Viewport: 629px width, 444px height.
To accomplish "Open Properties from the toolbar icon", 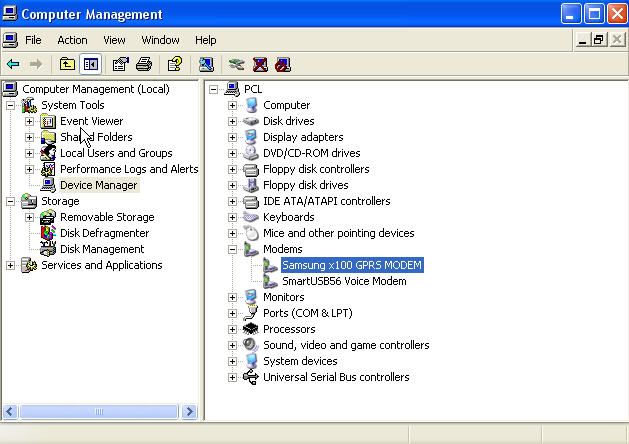I will [x=120, y=64].
